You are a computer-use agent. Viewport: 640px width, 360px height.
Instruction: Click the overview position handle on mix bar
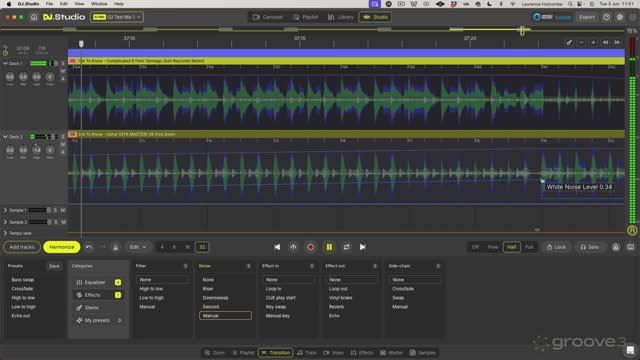pyautogui.click(x=522, y=30)
